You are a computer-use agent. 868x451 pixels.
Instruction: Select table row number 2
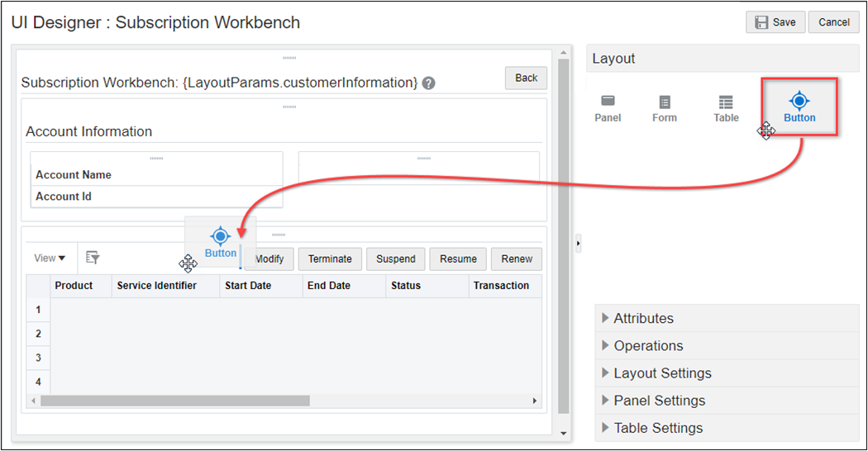tap(38, 334)
